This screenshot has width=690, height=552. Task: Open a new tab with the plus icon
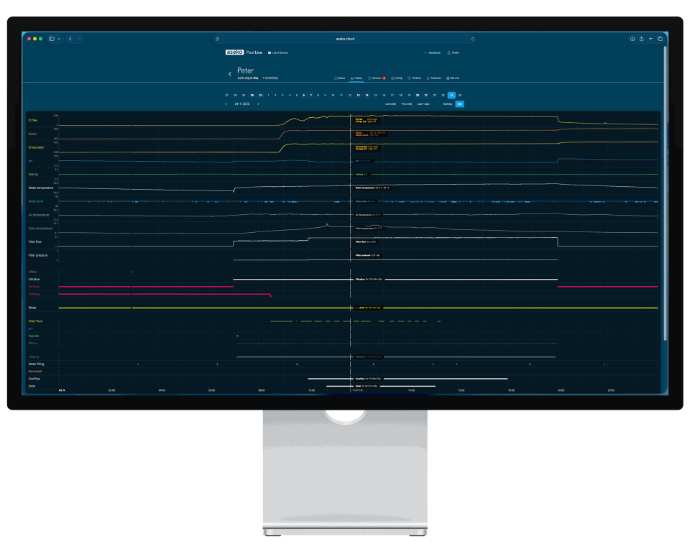click(x=651, y=39)
